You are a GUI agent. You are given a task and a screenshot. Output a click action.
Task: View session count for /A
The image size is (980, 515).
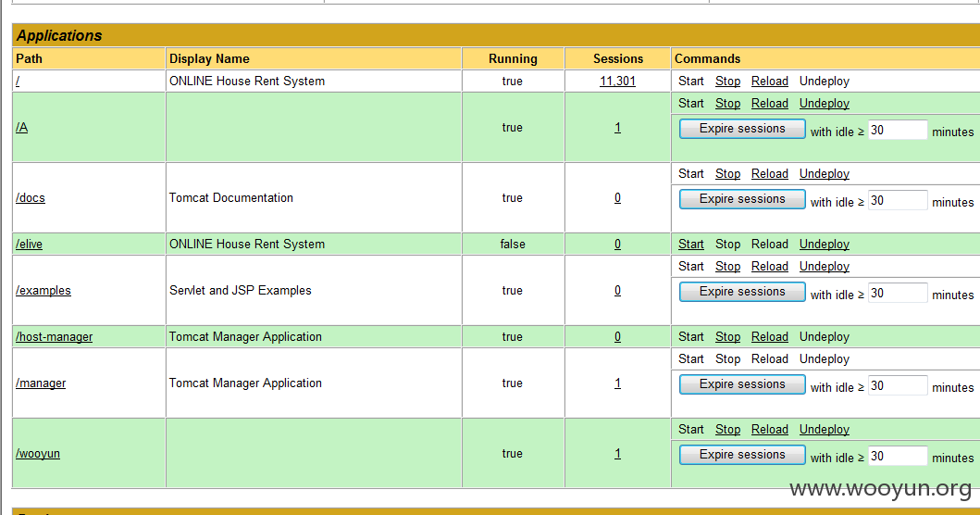617,128
